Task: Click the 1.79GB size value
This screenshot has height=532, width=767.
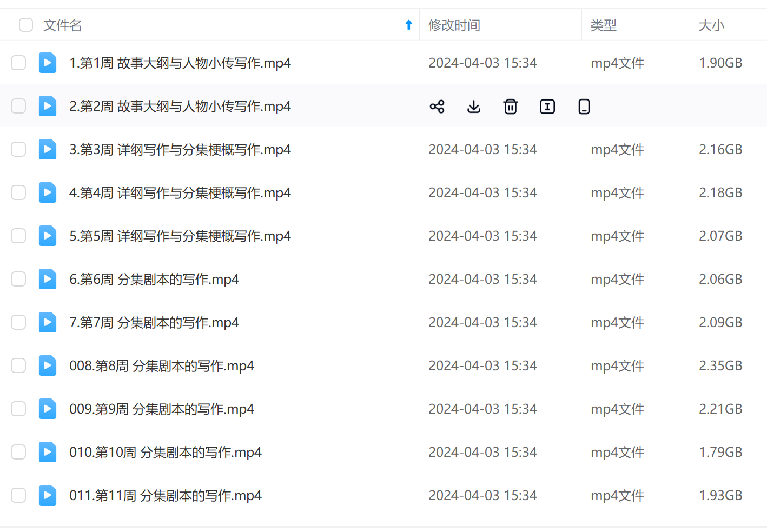Action: click(720, 453)
